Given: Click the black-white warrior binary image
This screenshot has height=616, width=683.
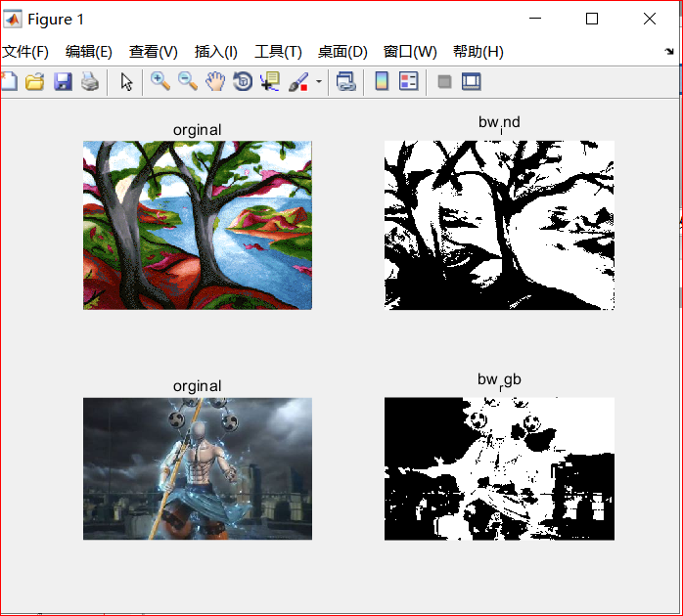Looking at the screenshot, I should tap(499, 468).
